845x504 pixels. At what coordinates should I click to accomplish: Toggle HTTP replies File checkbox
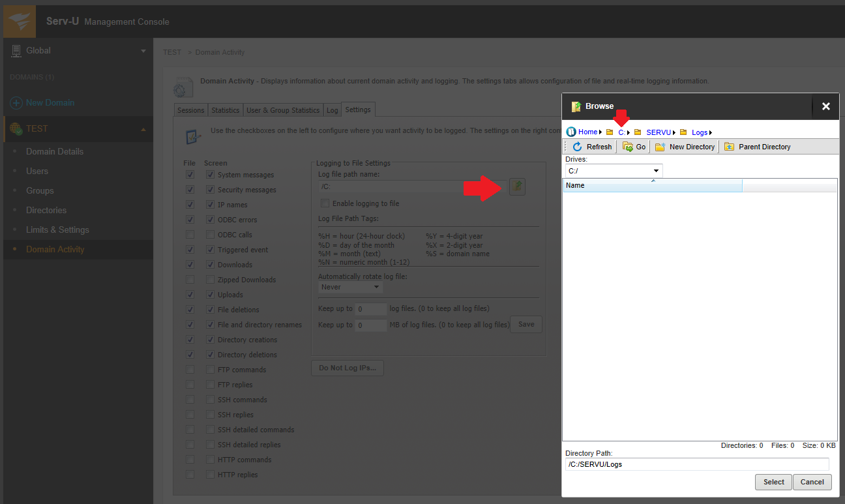pos(190,475)
